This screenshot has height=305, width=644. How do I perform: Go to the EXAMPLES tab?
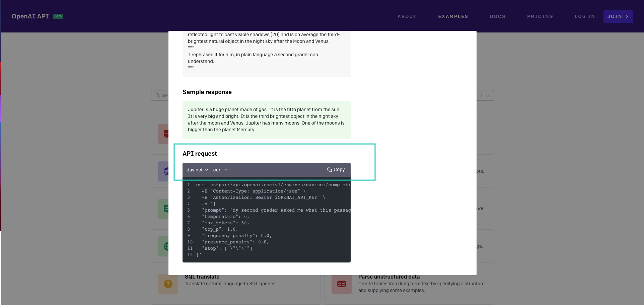point(453,16)
